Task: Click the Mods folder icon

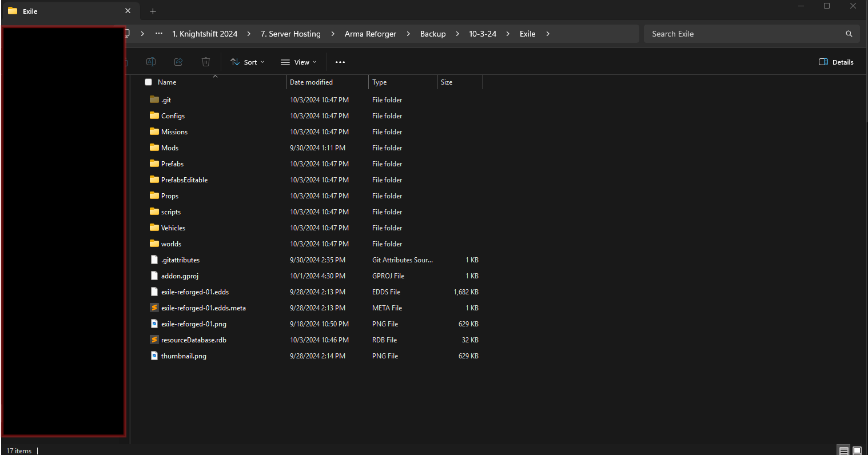Action: (x=154, y=147)
